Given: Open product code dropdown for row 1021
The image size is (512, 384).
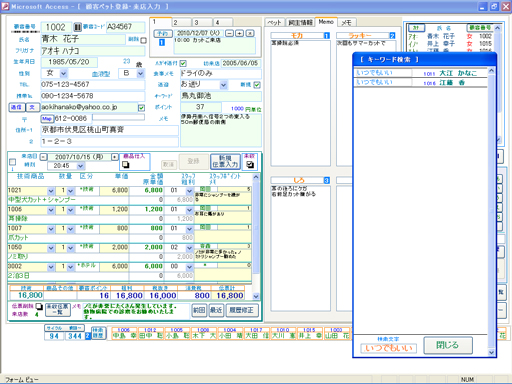Looking at the screenshot, I should pyautogui.click(x=51, y=191).
